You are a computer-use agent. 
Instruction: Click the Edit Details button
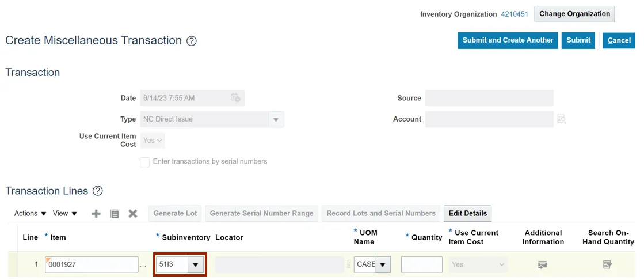coord(467,214)
